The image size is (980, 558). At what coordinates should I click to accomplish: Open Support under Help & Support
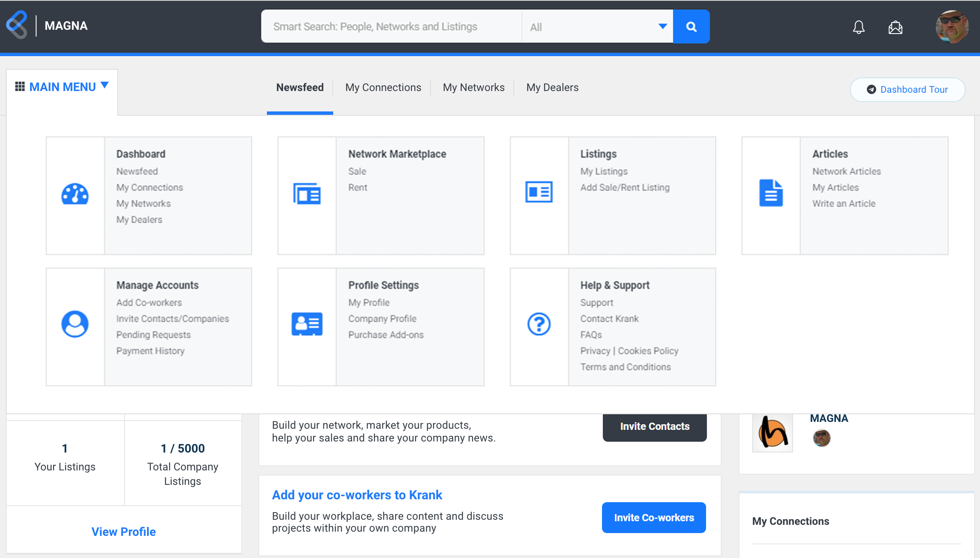[597, 303]
